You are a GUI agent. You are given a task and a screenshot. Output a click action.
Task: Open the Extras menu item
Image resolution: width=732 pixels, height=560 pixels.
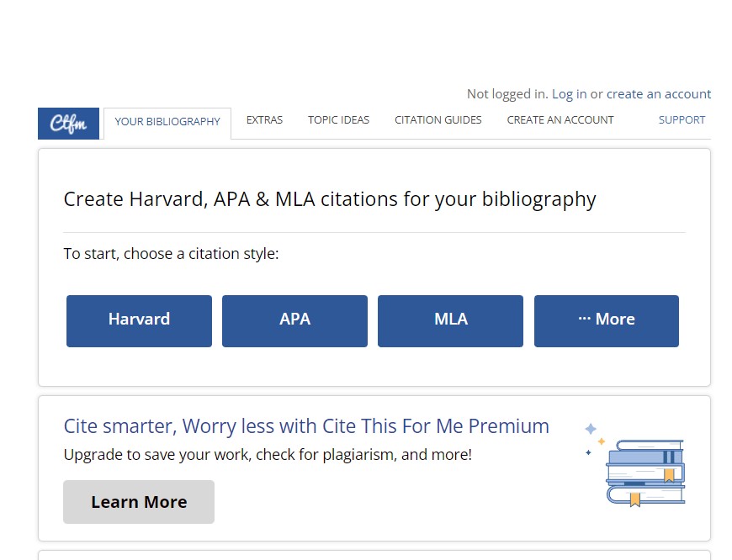264,120
